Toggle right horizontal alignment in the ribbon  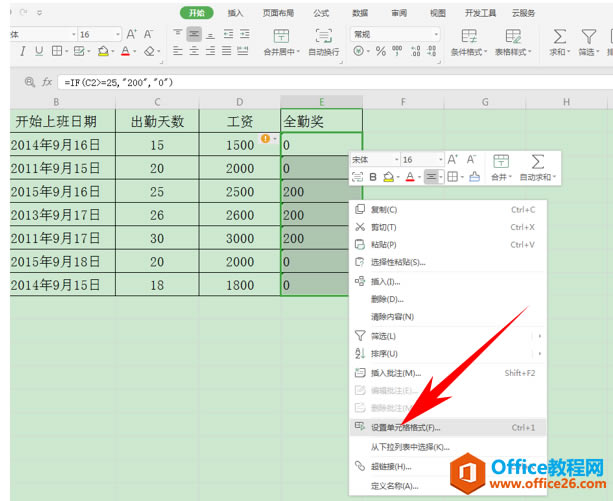(x=210, y=51)
